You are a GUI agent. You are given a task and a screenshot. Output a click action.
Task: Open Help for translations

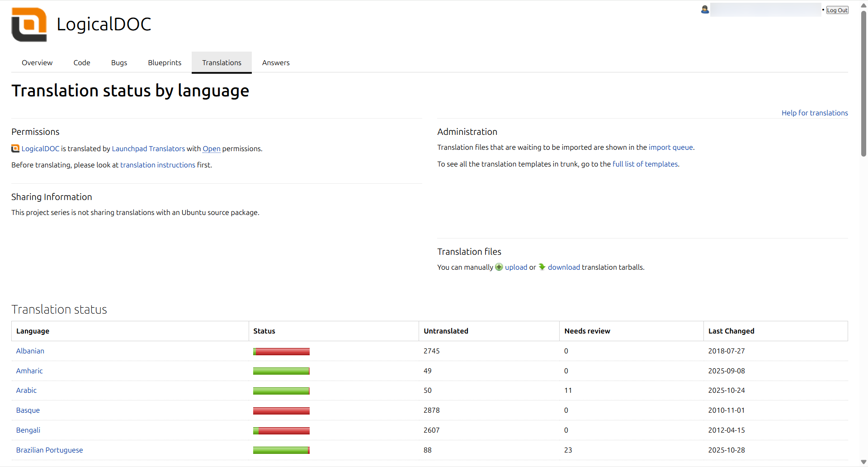coord(815,113)
